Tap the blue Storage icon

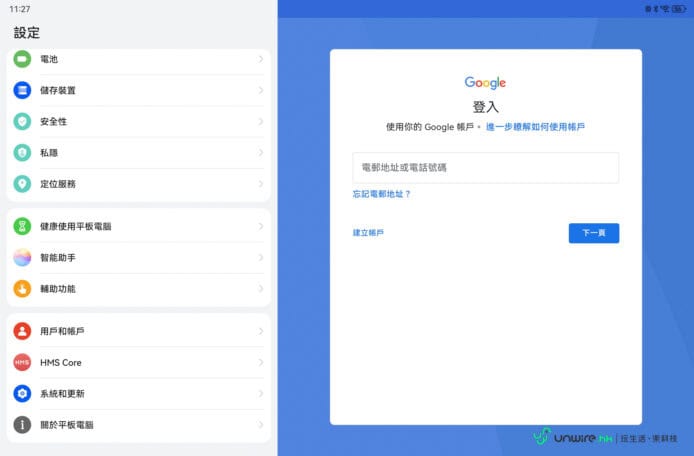(x=22, y=90)
